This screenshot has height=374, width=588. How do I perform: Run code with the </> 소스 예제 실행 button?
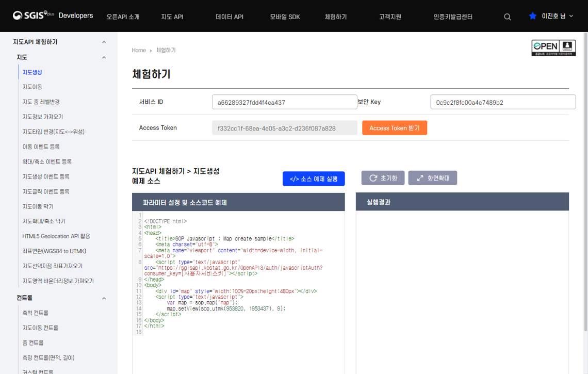pyautogui.click(x=314, y=178)
